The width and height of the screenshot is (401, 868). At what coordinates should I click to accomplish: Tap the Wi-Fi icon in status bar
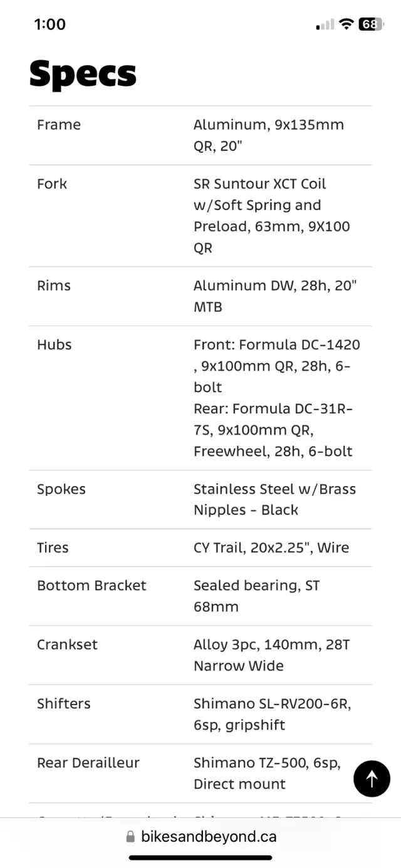[x=346, y=24]
